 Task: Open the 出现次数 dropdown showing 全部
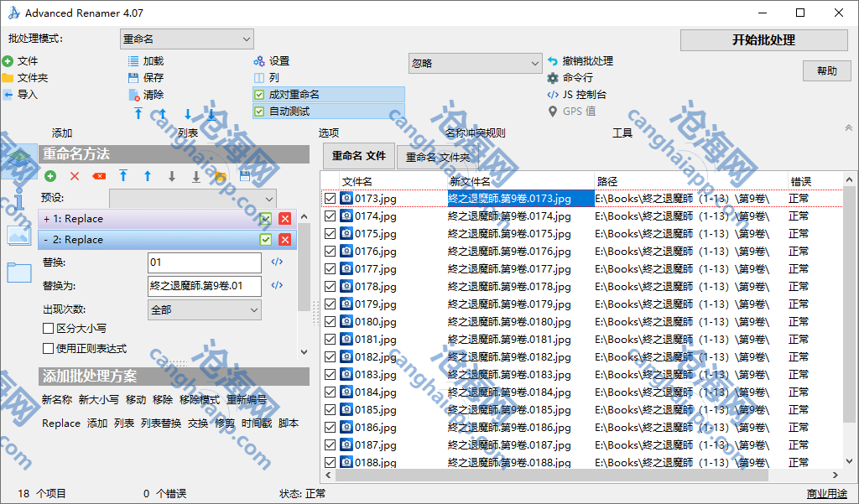click(204, 310)
